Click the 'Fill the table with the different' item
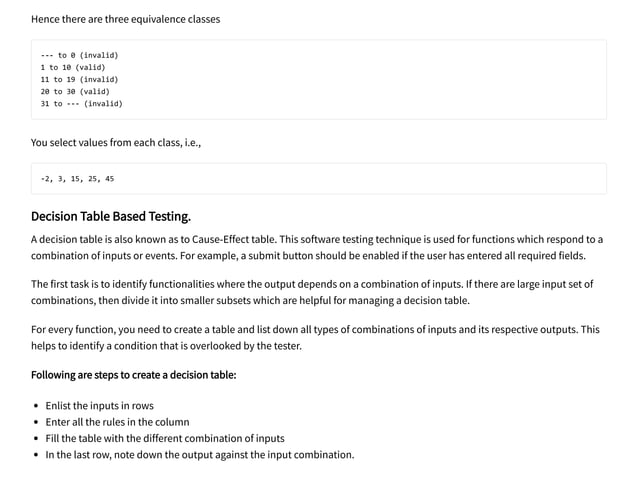 [x=164, y=438]
